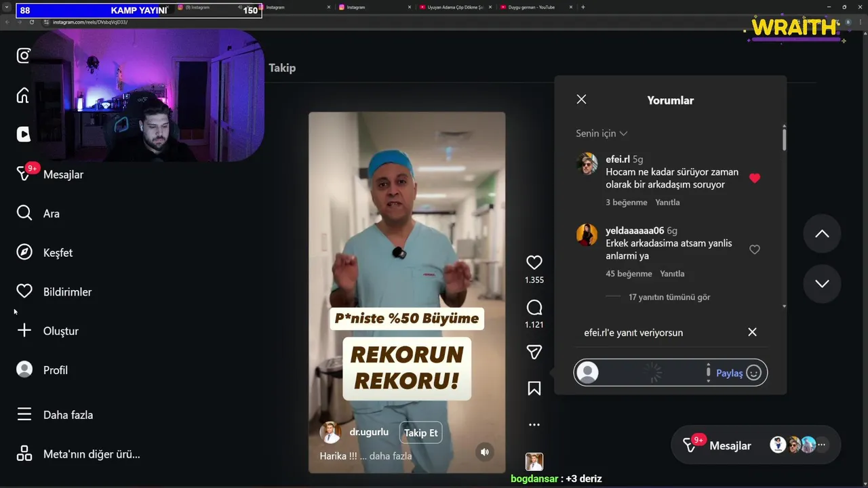Image resolution: width=868 pixels, height=488 pixels.
Task: Like yeldaaaaaa06's comment heart
Action: click(x=755, y=249)
